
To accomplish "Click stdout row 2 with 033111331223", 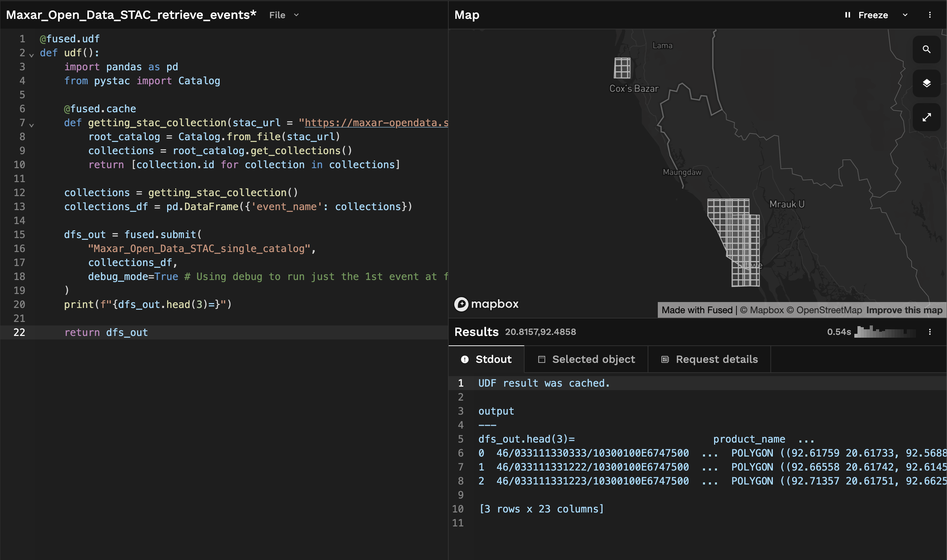I will (x=712, y=481).
